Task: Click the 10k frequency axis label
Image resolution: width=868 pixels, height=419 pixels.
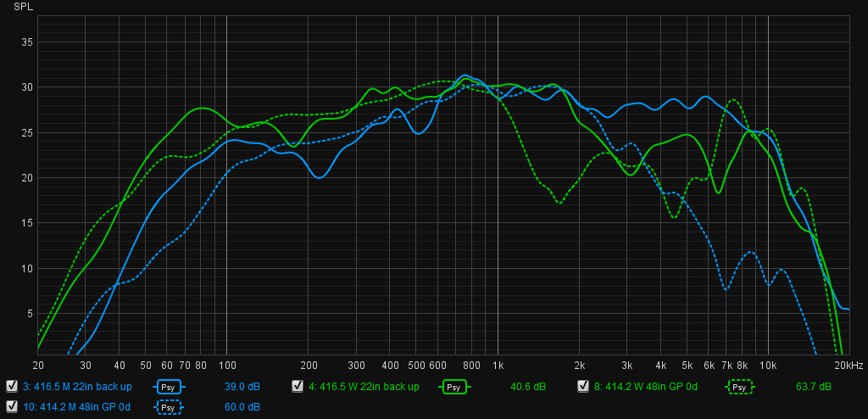Action: [768, 366]
